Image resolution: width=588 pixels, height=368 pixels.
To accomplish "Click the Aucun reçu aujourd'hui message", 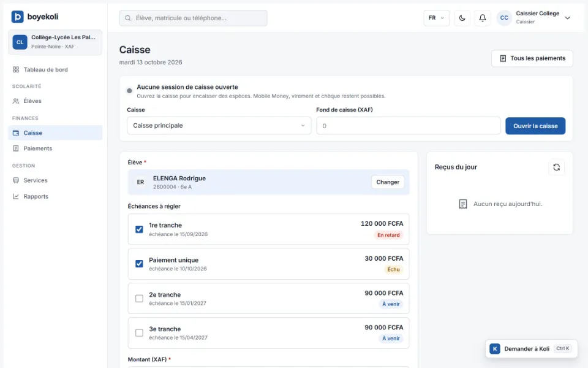I will click(508, 204).
